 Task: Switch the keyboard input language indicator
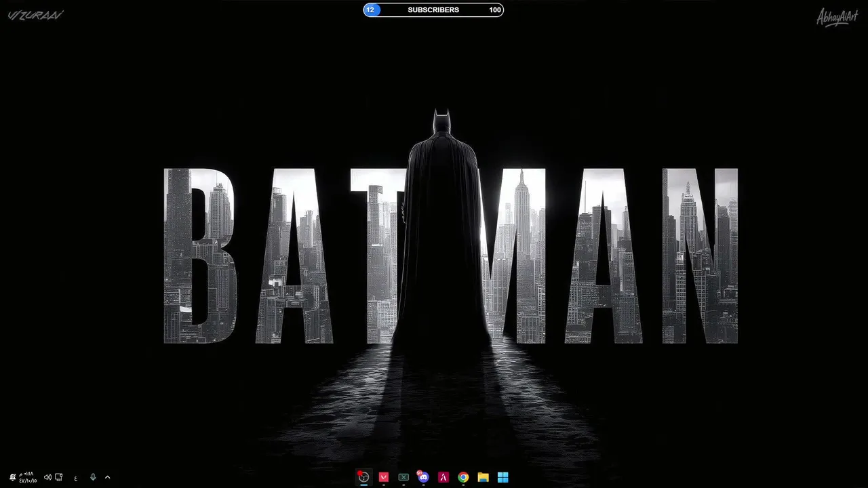coord(75,477)
